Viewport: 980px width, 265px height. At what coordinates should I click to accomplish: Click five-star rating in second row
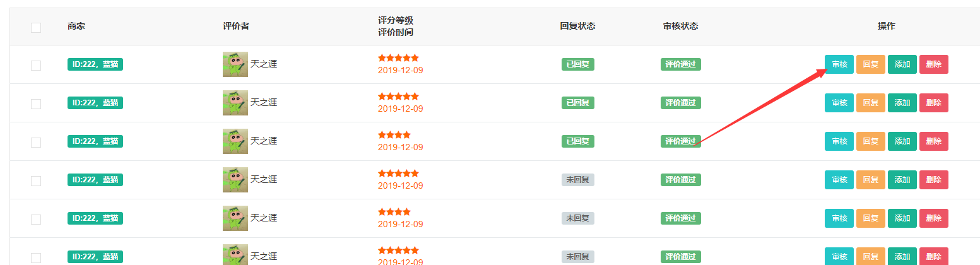tap(398, 97)
